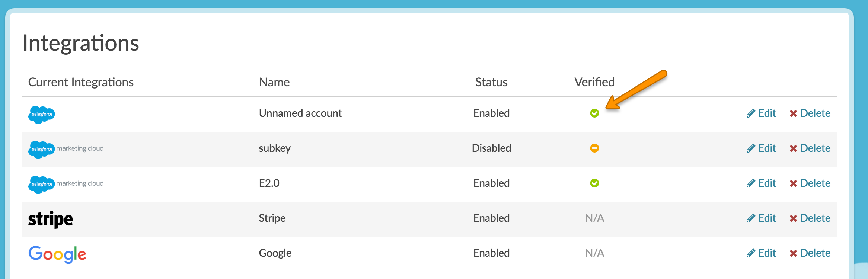Click green verified checkmark for E2.0

[x=594, y=183]
